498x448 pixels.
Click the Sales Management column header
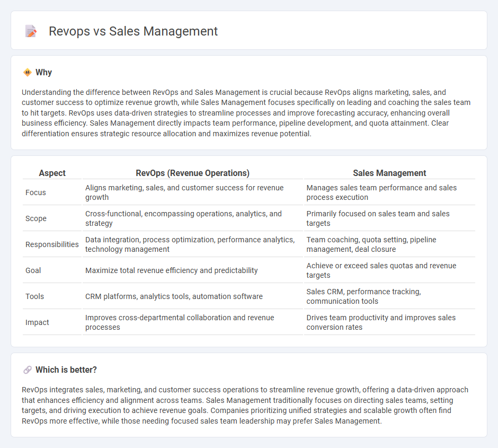coord(389,173)
